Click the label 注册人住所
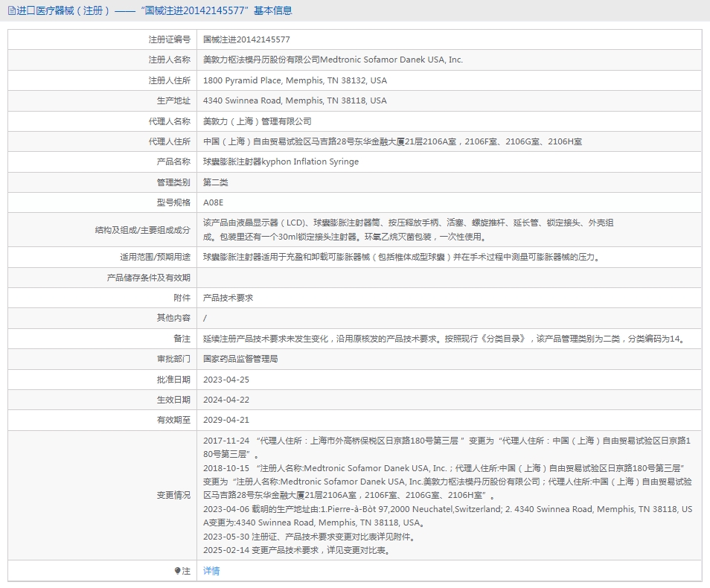710x588 pixels. coord(170,80)
